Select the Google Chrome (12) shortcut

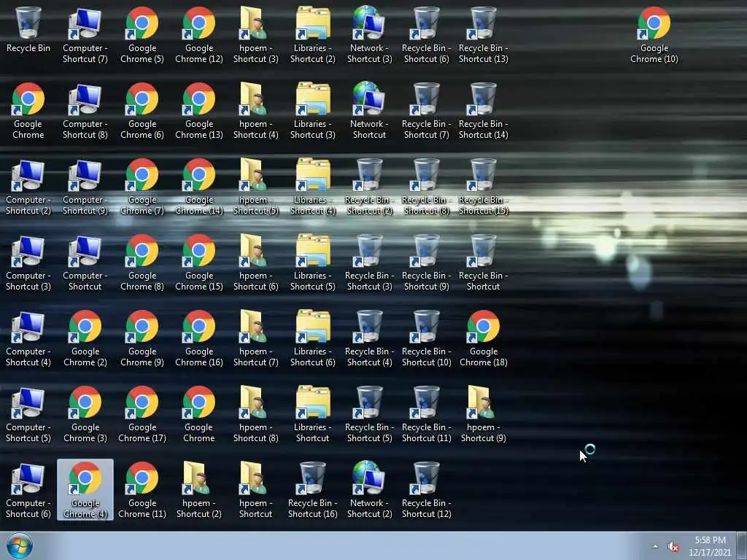point(198,35)
